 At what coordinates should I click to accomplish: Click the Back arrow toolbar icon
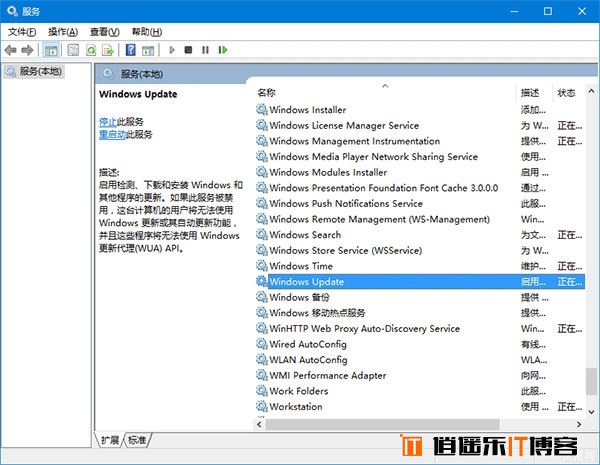tap(10, 50)
